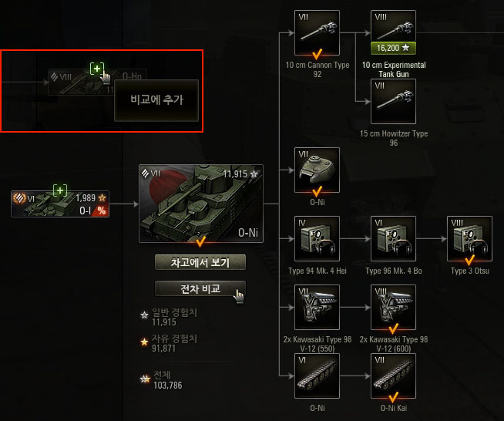Screen dimensions: 504x421
Task: Select the O-Ni Kai suspension tracks
Action: (393, 376)
